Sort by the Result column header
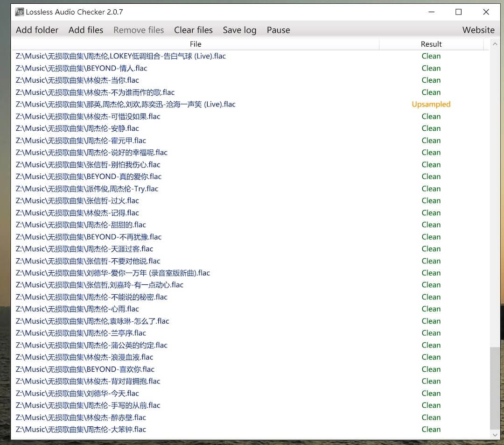Screen dimensions: 504x445 click(431, 44)
